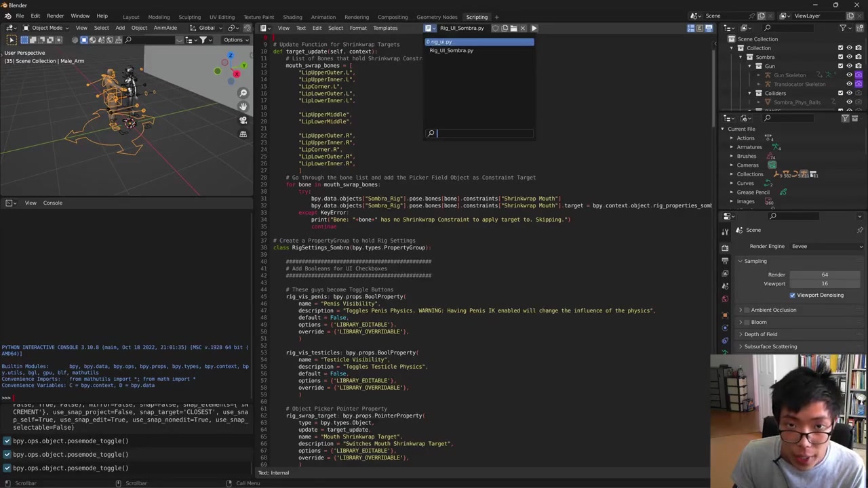Switch to the Geometry Nodes workspace tab
The height and width of the screenshot is (488, 868).
[x=436, y=17]
